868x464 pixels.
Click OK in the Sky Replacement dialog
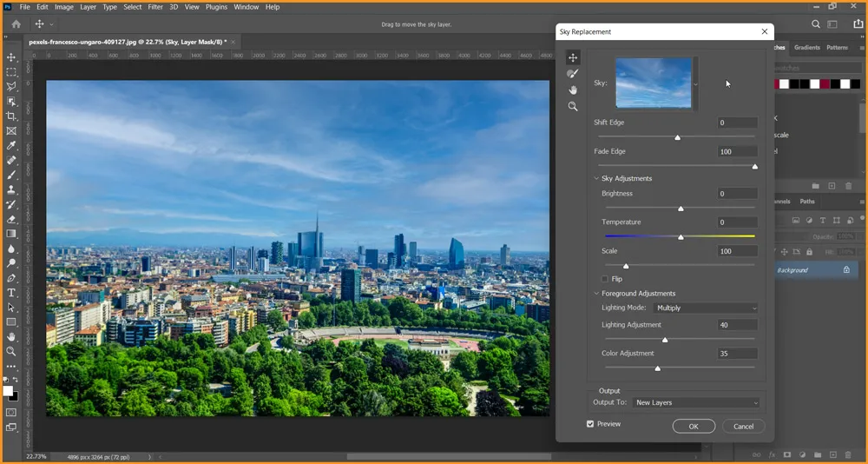tap(694, 427)
